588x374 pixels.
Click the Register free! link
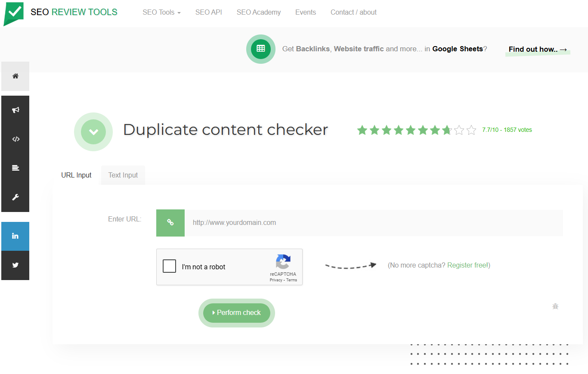pyautogui.click(x=467, y=265)
